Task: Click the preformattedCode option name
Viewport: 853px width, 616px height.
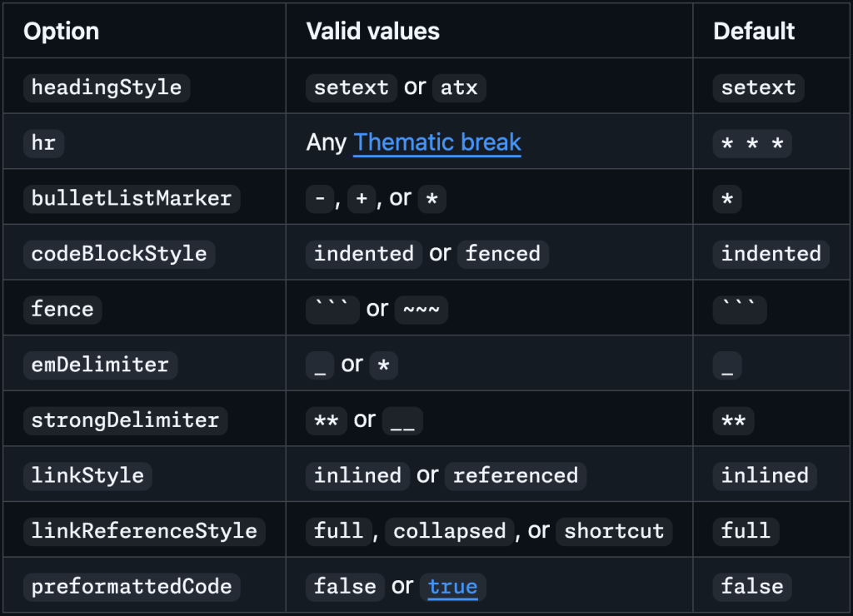Action: tap(132, 587)
